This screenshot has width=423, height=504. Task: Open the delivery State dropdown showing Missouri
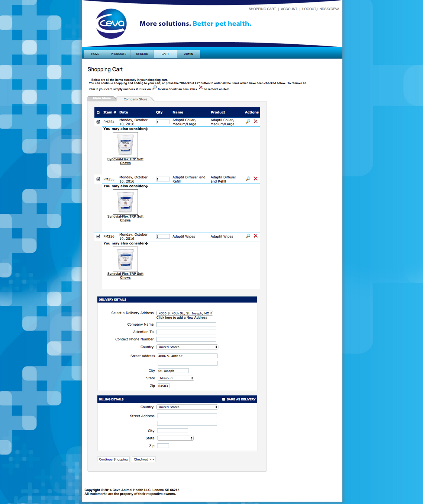[176, 378]
